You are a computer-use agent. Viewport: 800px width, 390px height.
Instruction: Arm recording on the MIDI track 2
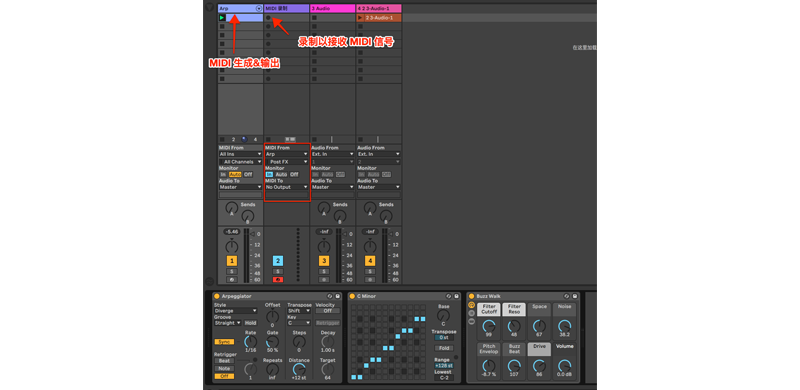(x=278, y=279)
